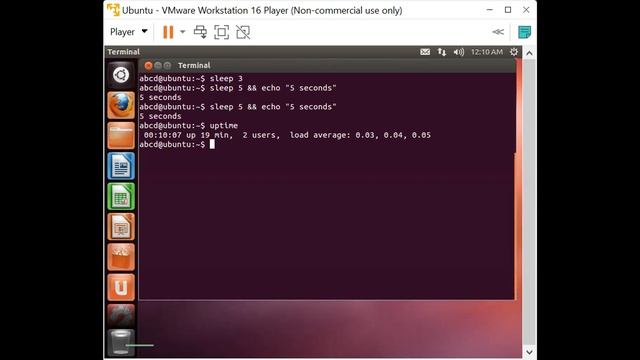Open System Settings launcher icon
Screen dimensions: 640x360
click(x=121, y=315)
